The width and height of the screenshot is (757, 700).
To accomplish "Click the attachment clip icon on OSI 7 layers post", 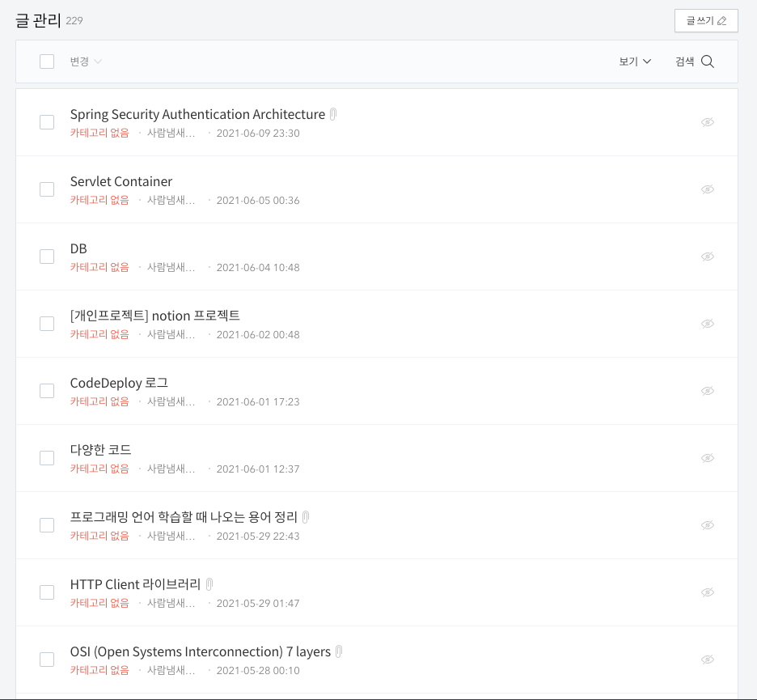I will point(339,651).
